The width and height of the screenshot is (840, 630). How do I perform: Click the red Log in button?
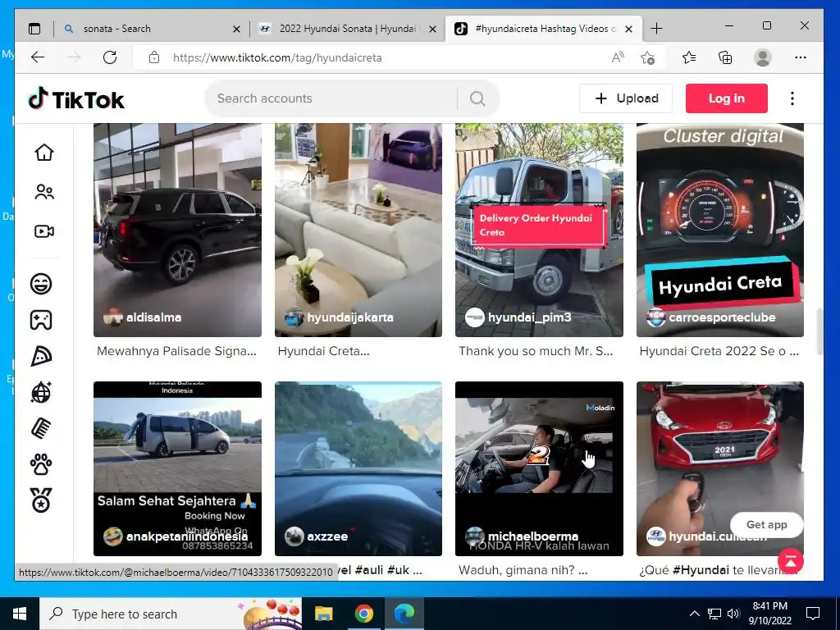click(x=727, y=98)
